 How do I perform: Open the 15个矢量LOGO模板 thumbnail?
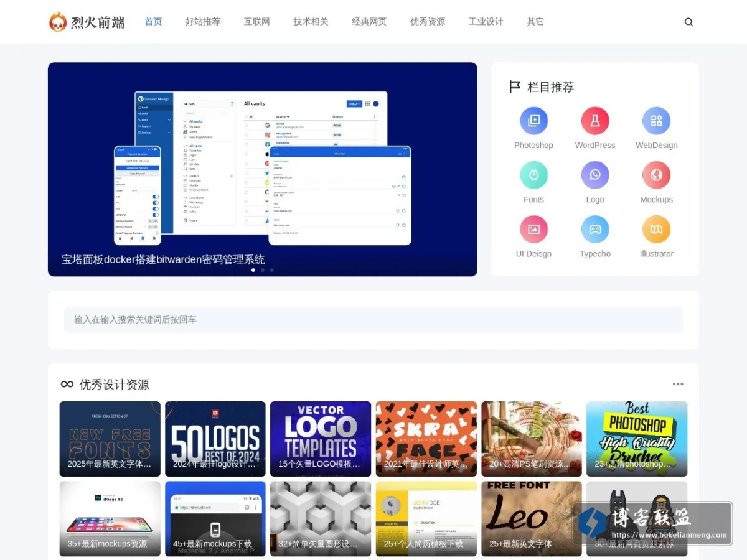[321, 439]
